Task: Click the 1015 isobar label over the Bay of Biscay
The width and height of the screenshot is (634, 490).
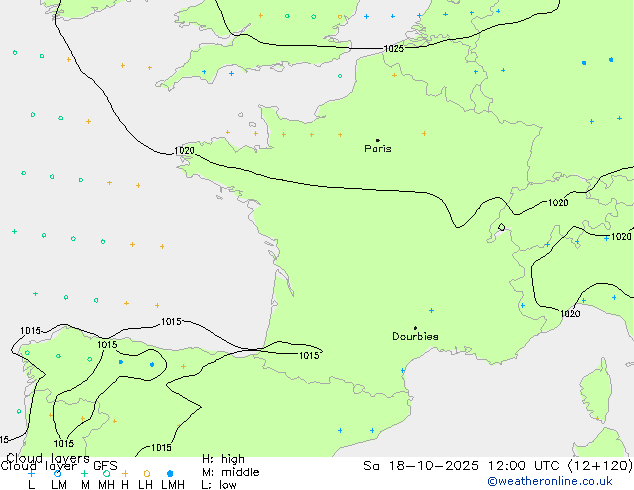Action: point(171,322)
